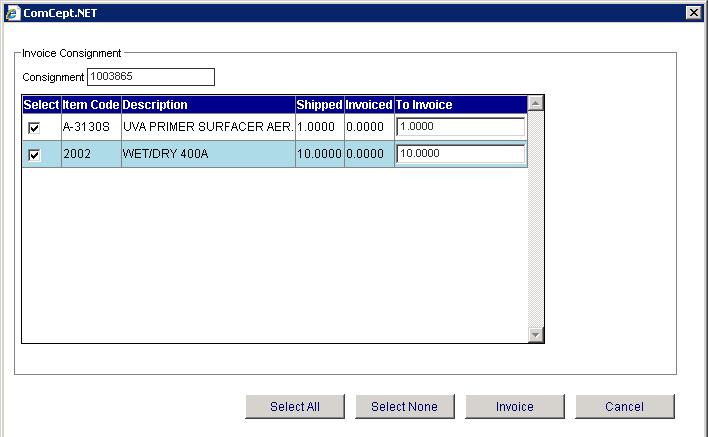Click the Item Code column header
This screenshot has height=437, width=708.
[90, 105]
